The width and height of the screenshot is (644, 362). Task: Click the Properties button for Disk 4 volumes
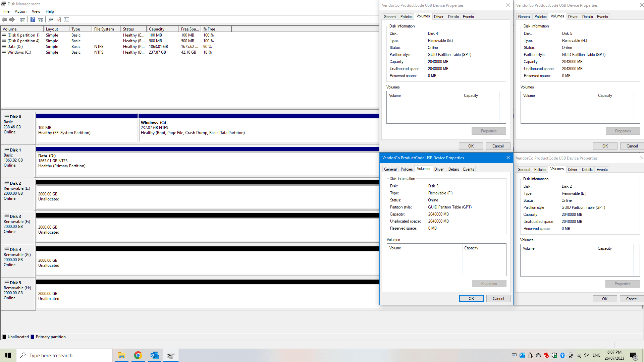[489, 131]
